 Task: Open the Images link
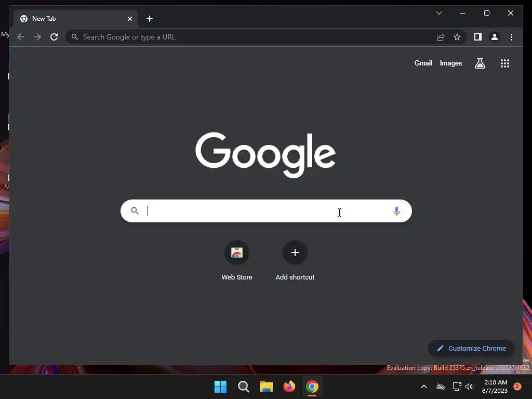[450, 63]
